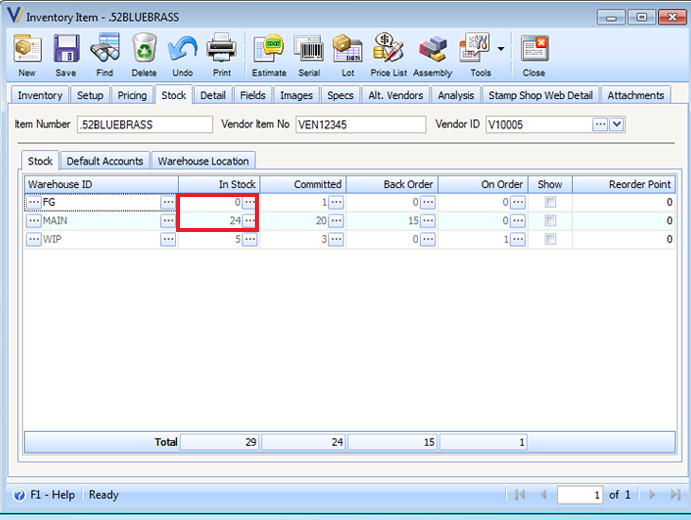Click the Item Number field

click(x=145, y=125)
